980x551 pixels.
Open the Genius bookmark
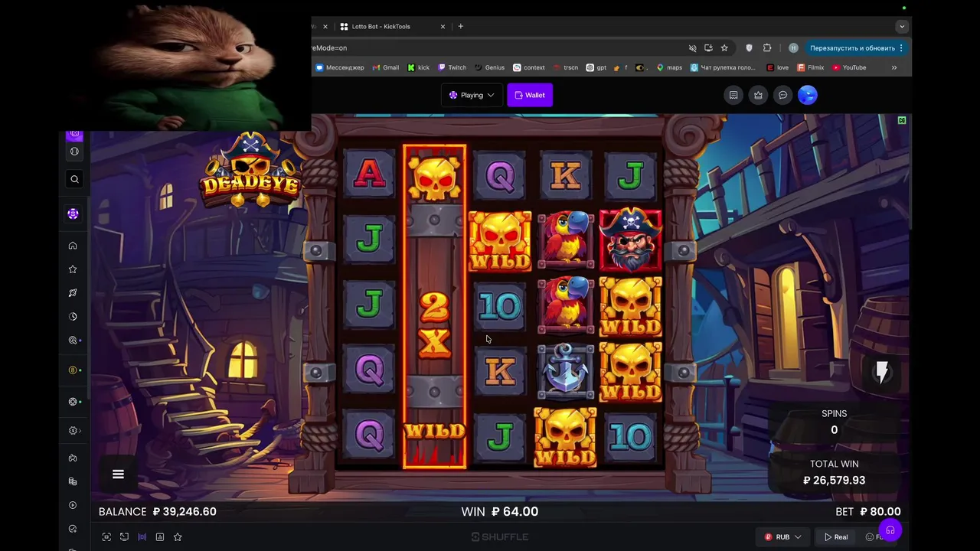coord(489,67)
